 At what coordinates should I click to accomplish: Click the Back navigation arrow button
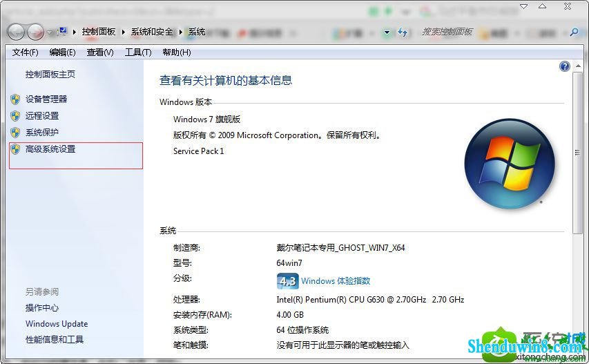[15, 32]
